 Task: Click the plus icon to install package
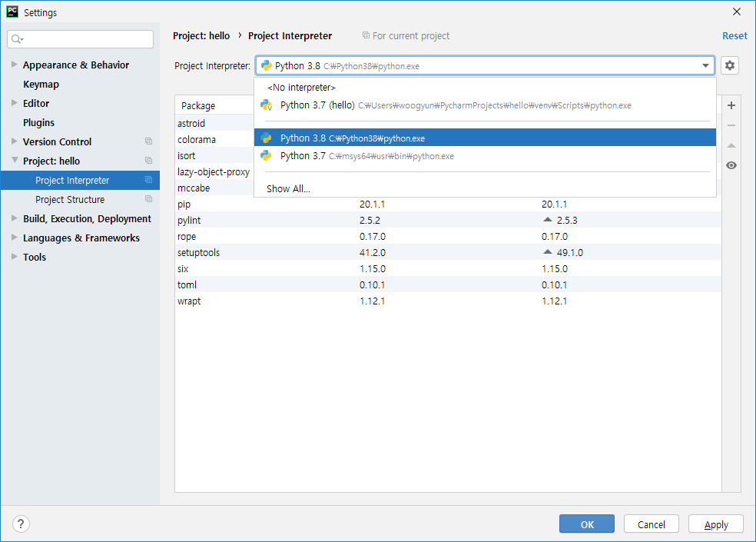tap(731, 105)
